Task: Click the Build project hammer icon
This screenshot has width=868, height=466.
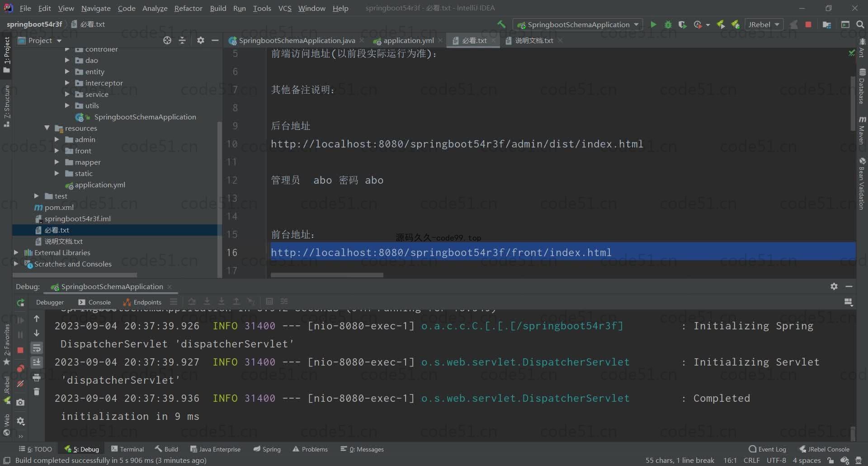Action: 501,24
